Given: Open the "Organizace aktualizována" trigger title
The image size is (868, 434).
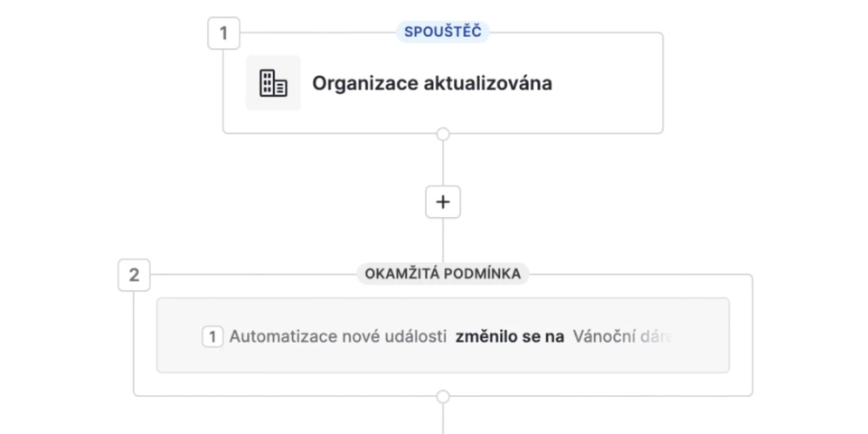Looking at the screenshot, I should [x=432, y=83].
